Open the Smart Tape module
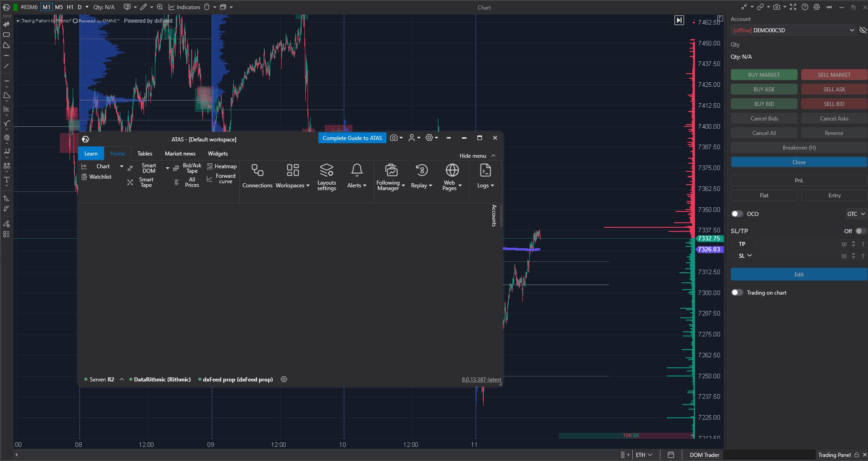 [142, 182]
